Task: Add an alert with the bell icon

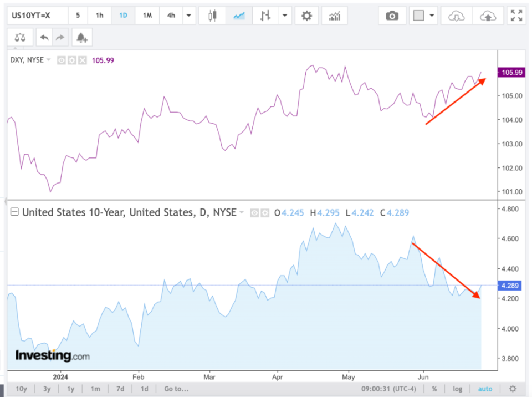Action: [x=81, y=38]
